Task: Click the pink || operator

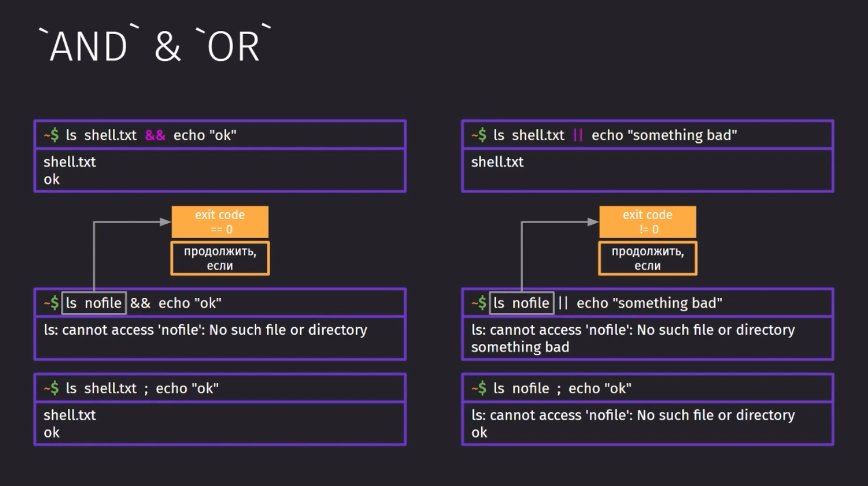Action: point(578,135)
